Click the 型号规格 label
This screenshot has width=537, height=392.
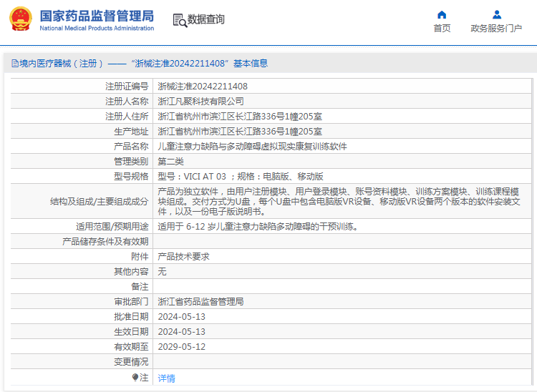click(131, 177)
